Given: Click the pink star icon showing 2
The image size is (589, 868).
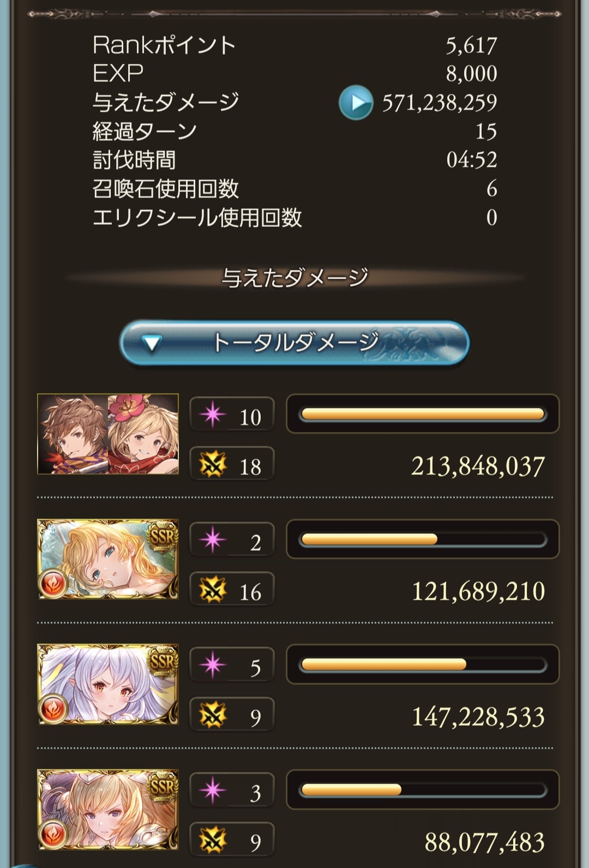Looking at the screenshot, I should tap(213, 540).
